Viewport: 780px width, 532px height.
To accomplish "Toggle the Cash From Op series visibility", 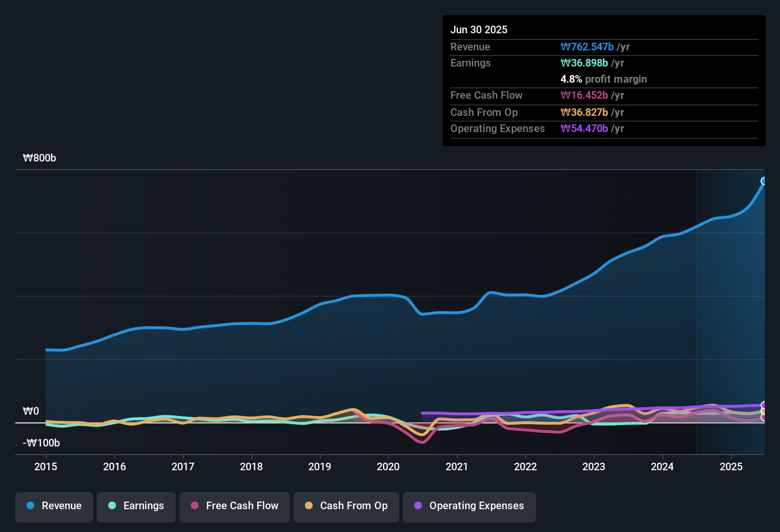I will 346,506.
